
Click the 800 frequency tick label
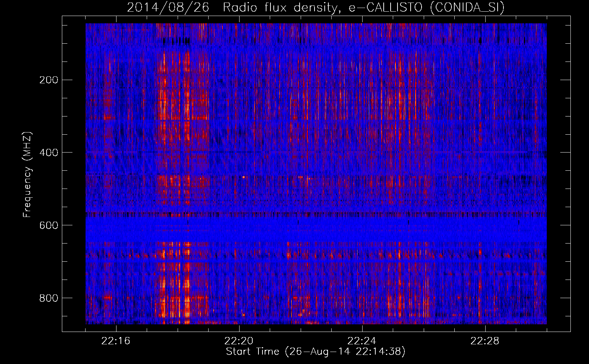pyautogui.click(x=49, y=298)
